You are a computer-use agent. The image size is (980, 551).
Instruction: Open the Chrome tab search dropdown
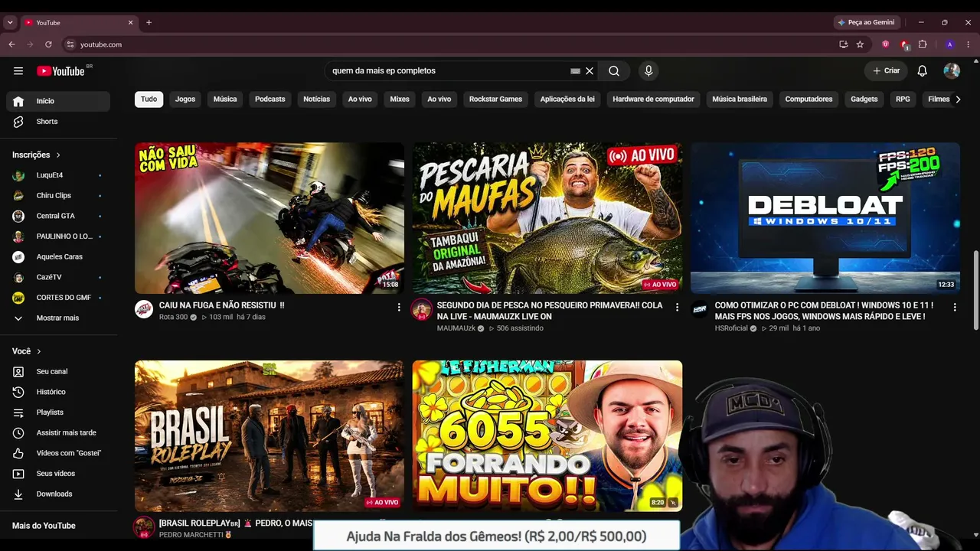click(10, 22)
